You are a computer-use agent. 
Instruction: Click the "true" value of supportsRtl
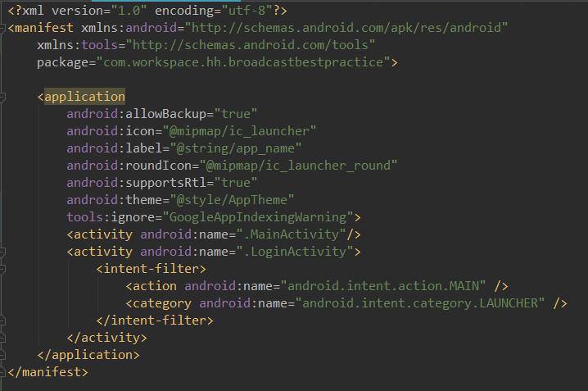click(236, 183)
